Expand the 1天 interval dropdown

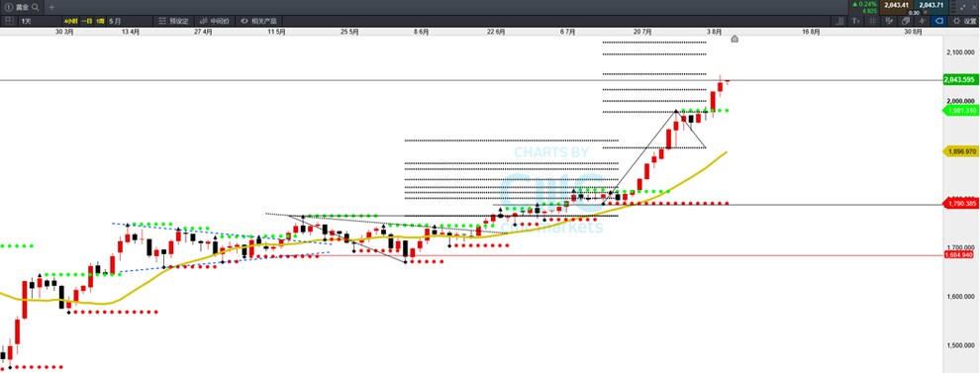(x=39, y=21)
